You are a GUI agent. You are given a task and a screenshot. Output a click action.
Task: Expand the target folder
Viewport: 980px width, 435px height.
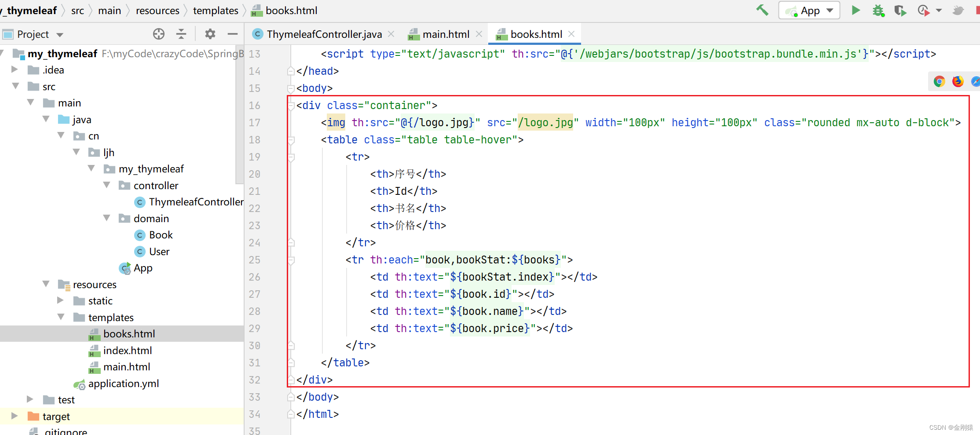tap(15, 416)
